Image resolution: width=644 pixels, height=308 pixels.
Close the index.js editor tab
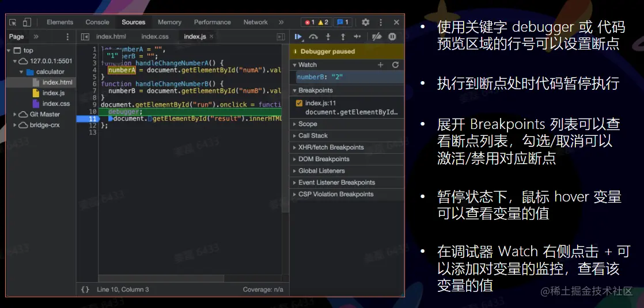click(x=211, y=36)
